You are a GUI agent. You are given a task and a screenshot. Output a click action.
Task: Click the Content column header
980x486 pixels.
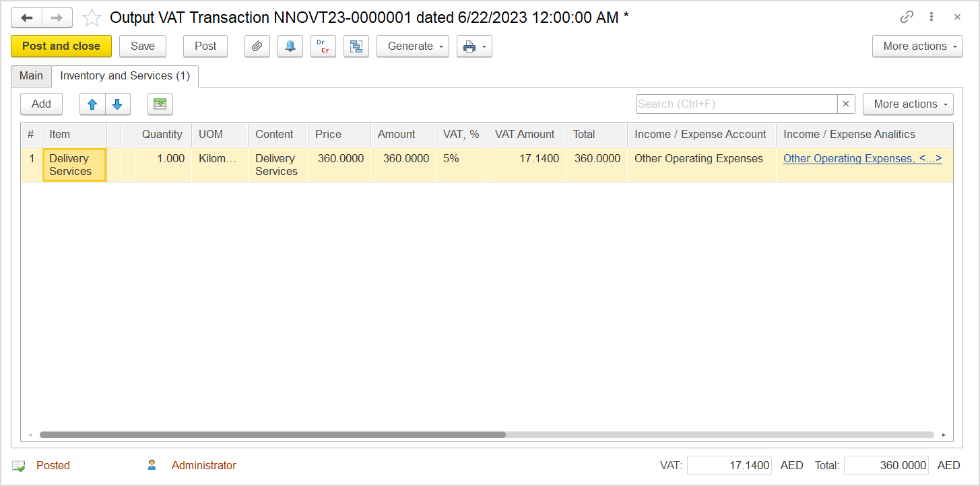[x=277, y=135]
